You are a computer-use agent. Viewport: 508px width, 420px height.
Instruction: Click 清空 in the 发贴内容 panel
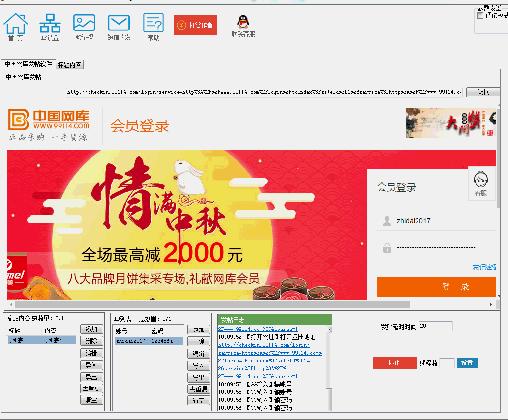pyautogui.click(x=91, y=400)
